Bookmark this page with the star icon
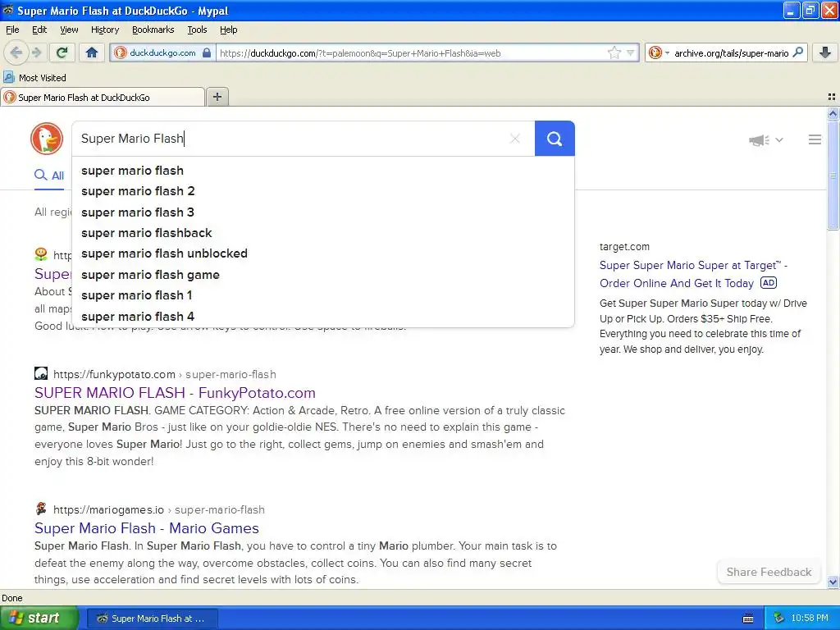 614,52
